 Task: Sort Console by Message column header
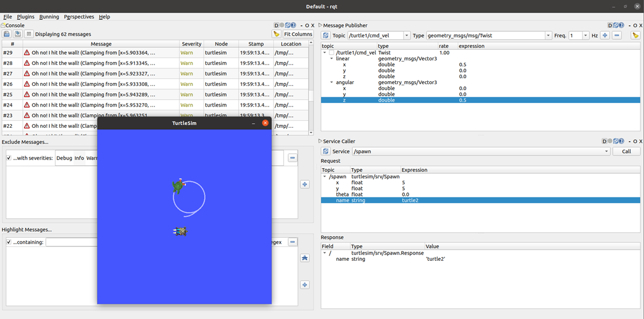101,44
